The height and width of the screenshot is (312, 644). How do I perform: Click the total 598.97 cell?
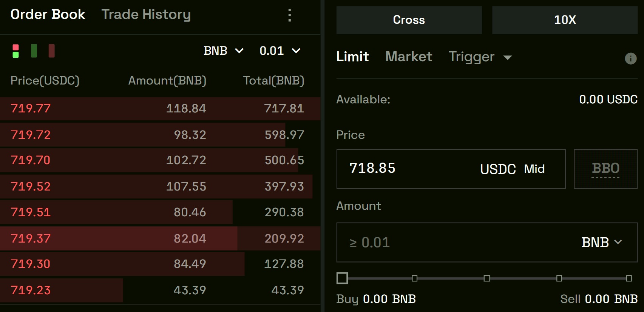tap(284, 135)
